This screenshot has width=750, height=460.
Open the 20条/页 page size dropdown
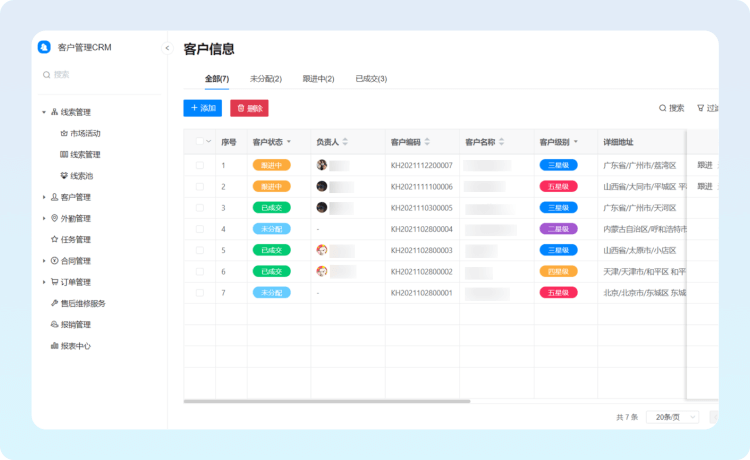point(671,416)
